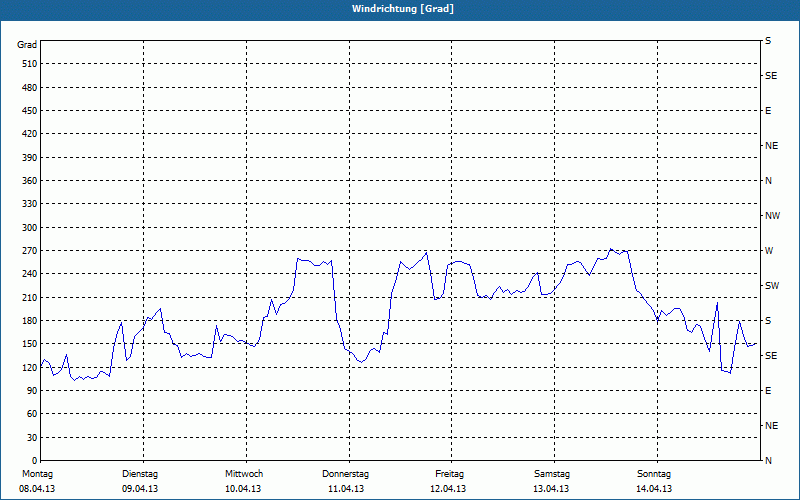Click the date 14.04.13

(654, 489)
